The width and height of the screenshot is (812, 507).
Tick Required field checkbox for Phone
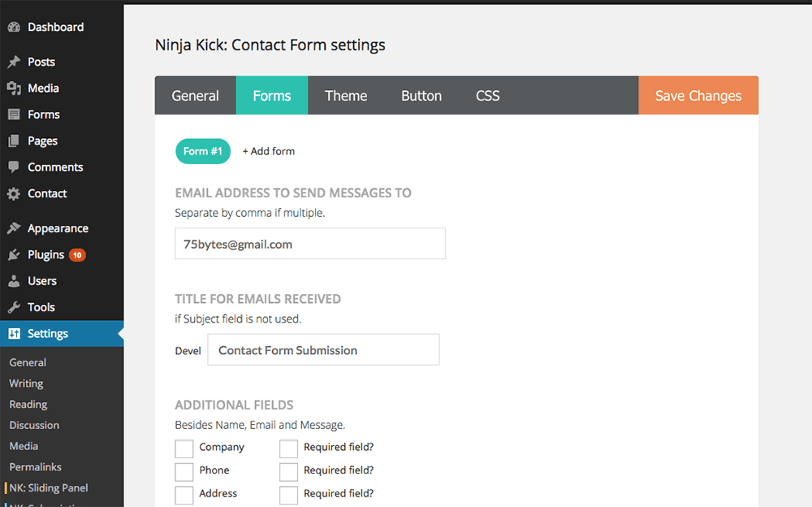point(288,472)
